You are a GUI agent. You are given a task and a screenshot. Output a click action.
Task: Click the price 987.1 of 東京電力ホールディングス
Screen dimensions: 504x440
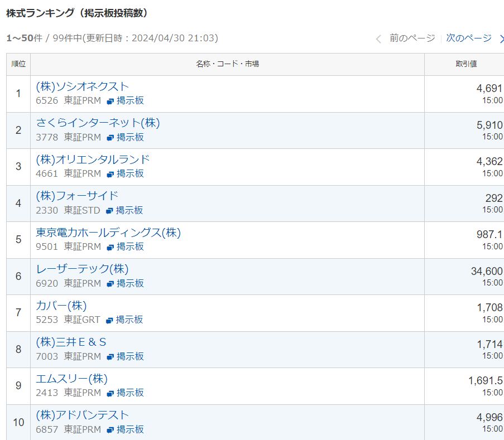pyautogui.click(x=489, y=234)
